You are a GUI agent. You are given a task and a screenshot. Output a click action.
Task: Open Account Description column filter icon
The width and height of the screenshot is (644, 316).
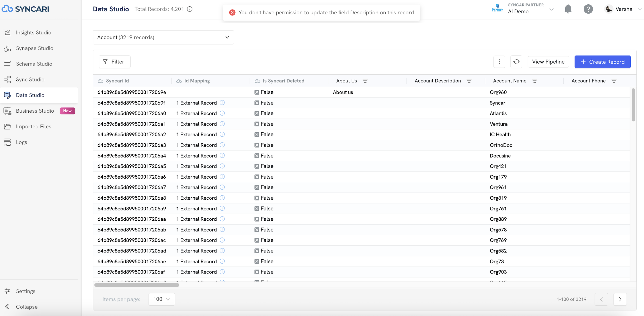tap(469, 81)
